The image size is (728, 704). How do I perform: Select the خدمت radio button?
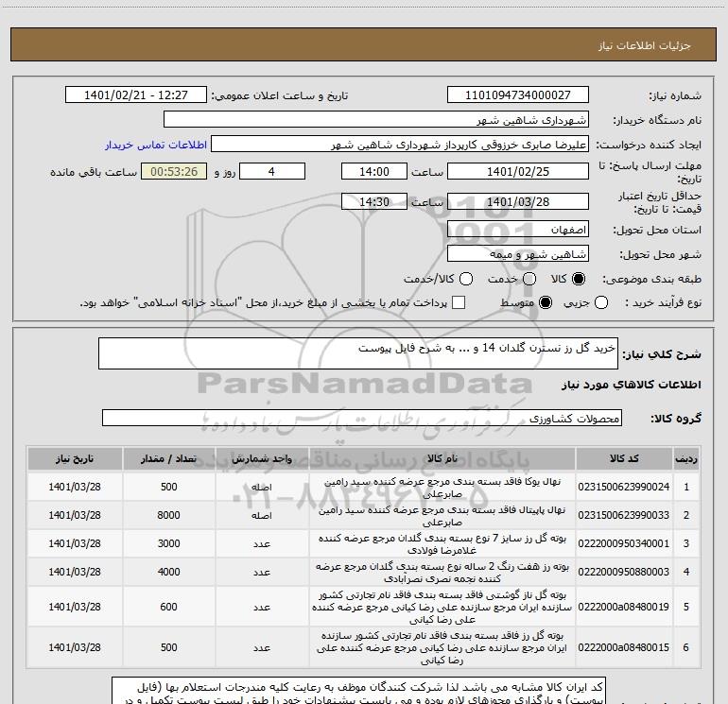point(529,279)
